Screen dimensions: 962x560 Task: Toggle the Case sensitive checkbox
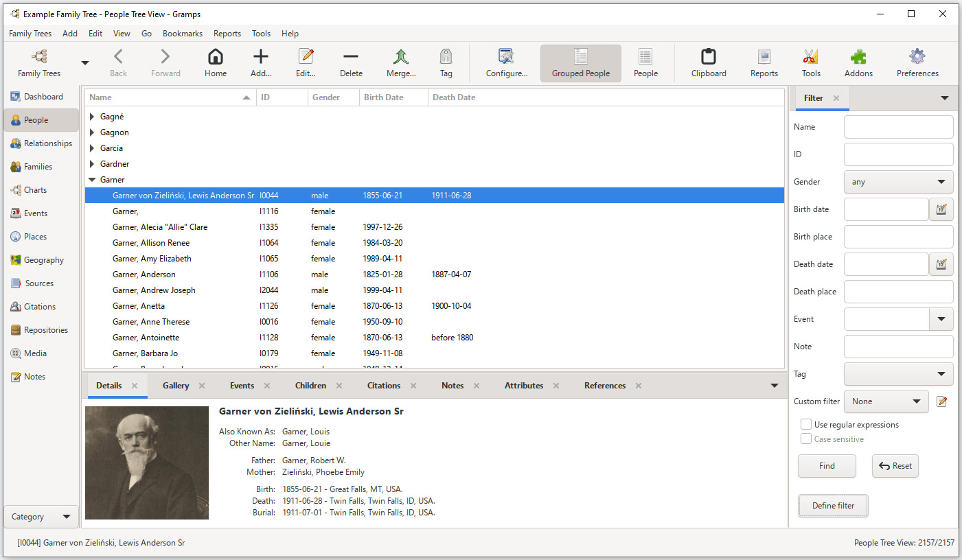(x=806, y=439)
